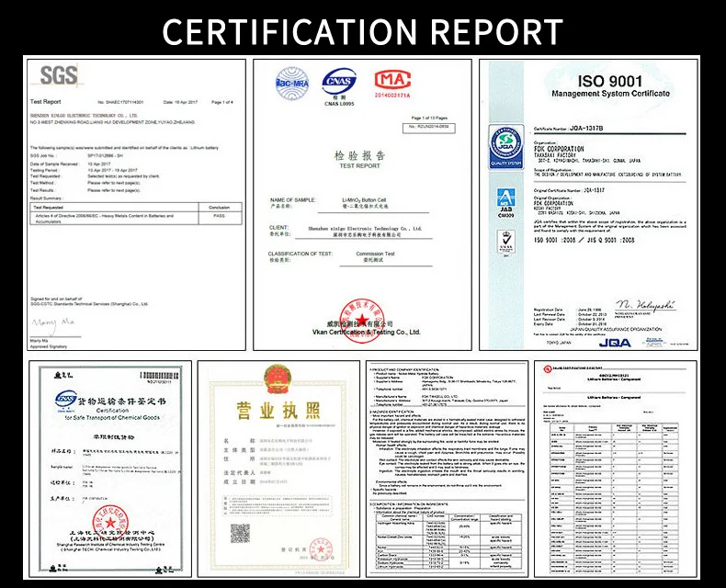This screenshot has width=726, height=588.
Task: Click the Marry Ma signature on the SGS report
Action: (51, 324)
